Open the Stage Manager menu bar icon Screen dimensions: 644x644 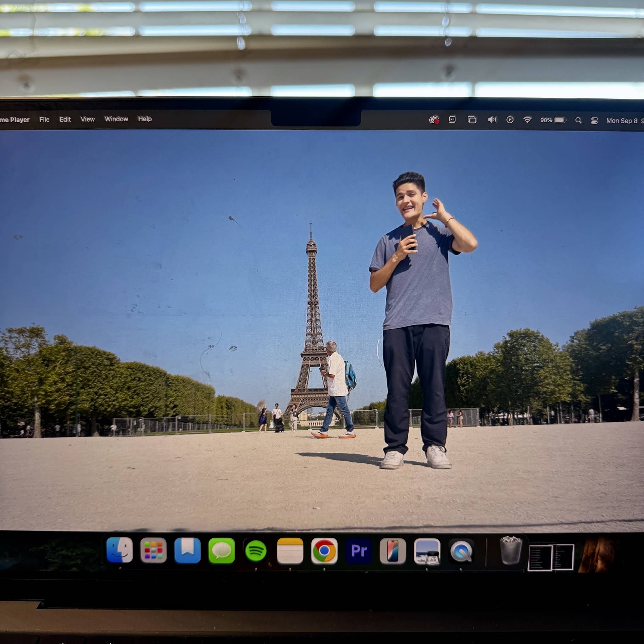point(472,120)
